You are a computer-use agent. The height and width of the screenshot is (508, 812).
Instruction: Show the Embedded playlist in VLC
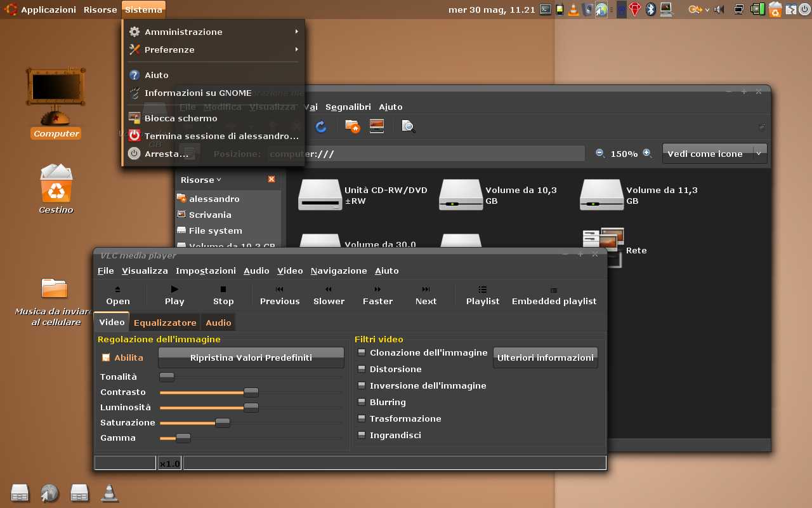click(x=554, y=295)
